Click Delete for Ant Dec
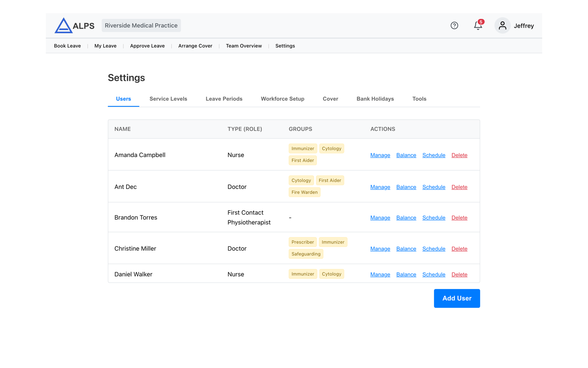The height and width of the screenshot is (368, 588). (459, 187)
